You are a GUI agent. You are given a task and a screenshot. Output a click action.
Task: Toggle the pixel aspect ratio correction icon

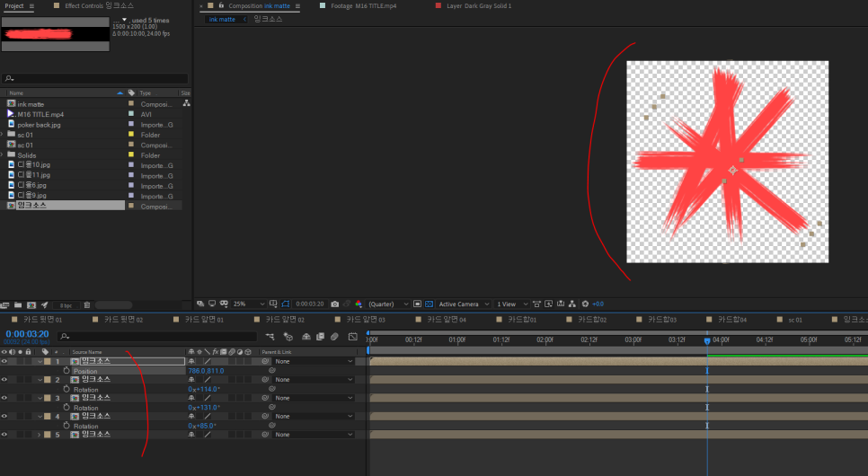click(x=536, y=304)
